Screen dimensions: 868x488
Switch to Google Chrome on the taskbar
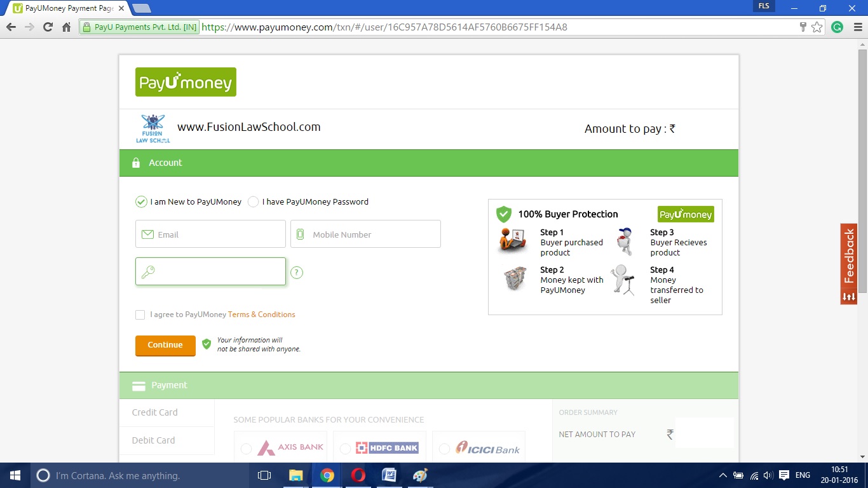point(327,475)
